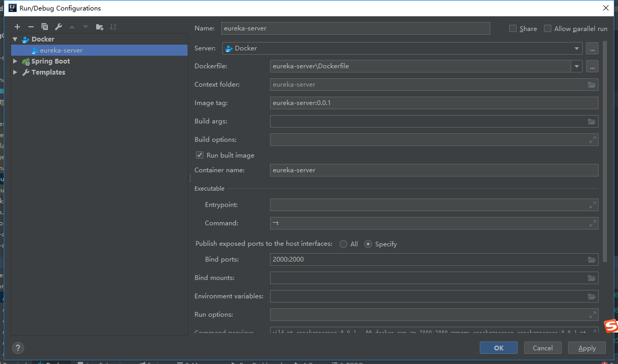Click Name input field

(355, 28)
